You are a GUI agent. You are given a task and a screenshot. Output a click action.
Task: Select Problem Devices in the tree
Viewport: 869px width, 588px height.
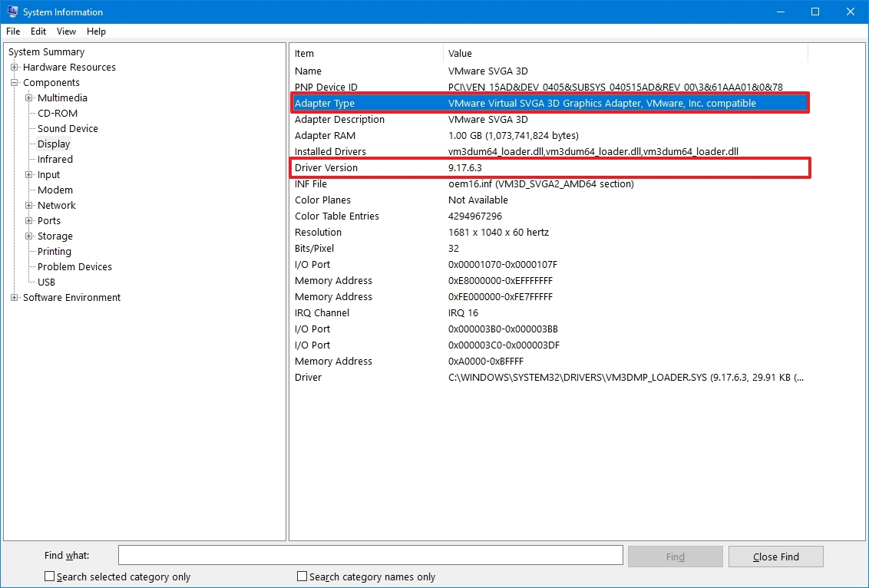click(74, 267)
